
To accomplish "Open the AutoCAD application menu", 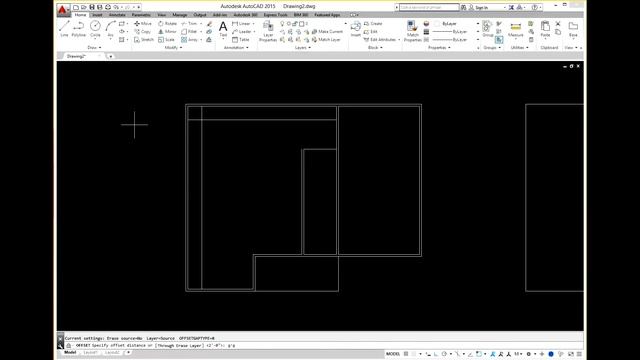I will point(62,9).
